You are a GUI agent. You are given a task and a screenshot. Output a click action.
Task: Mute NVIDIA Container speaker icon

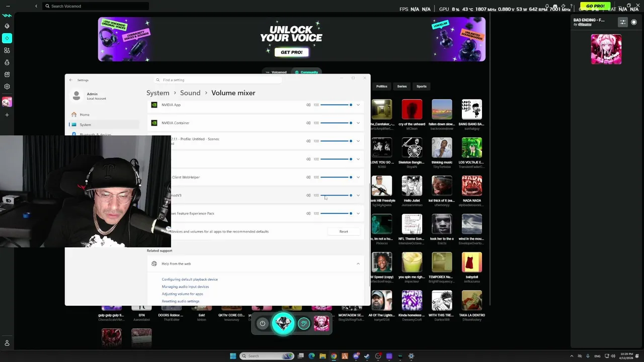coord(308,123)
